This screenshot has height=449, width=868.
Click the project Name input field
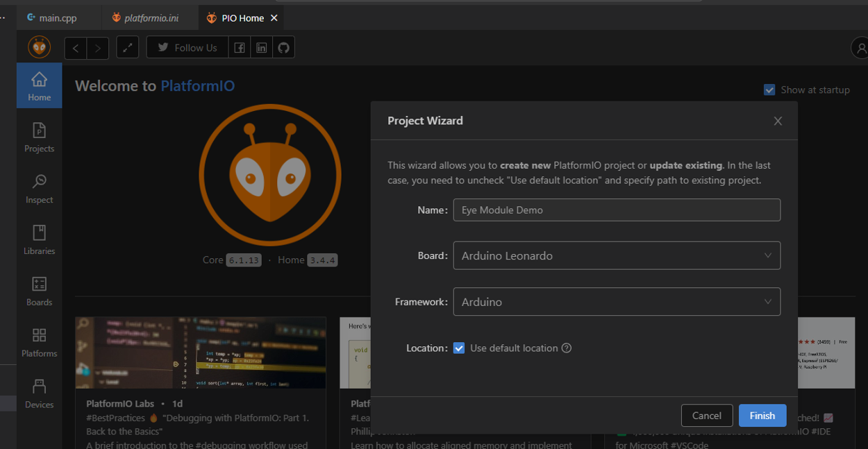(x=616, y=210)
